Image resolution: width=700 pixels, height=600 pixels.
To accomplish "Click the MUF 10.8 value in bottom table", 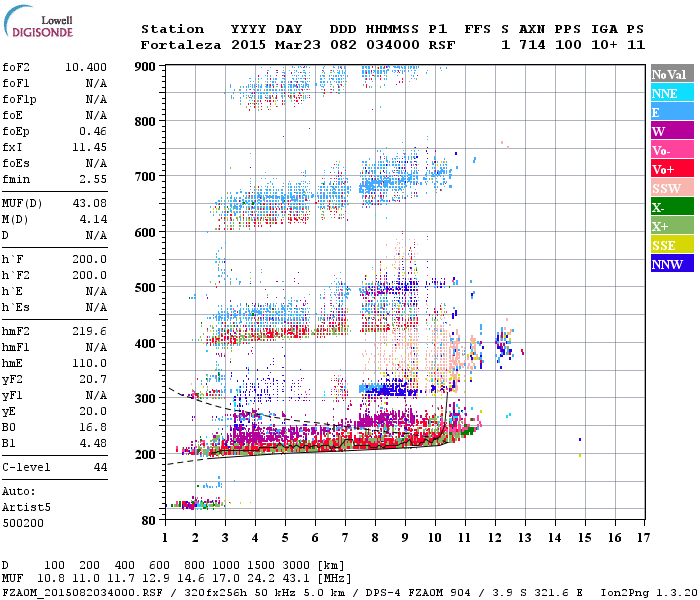I will point(51,579).
